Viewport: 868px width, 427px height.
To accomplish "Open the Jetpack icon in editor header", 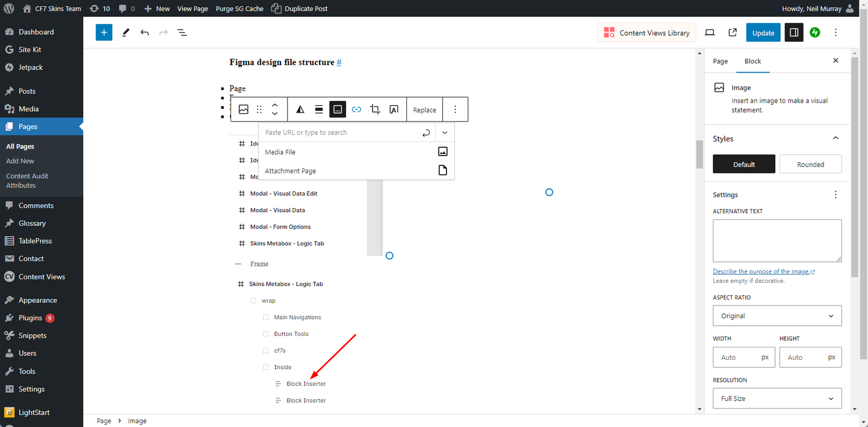I will coord(815,33).
